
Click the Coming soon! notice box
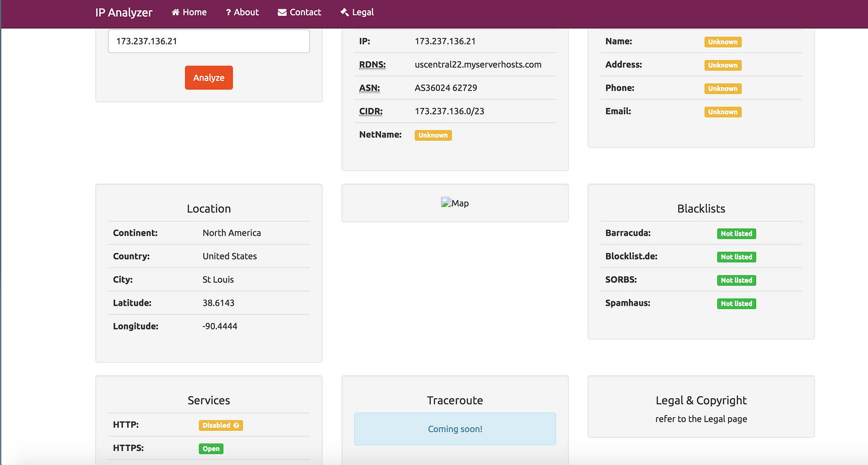coord(455,429)
